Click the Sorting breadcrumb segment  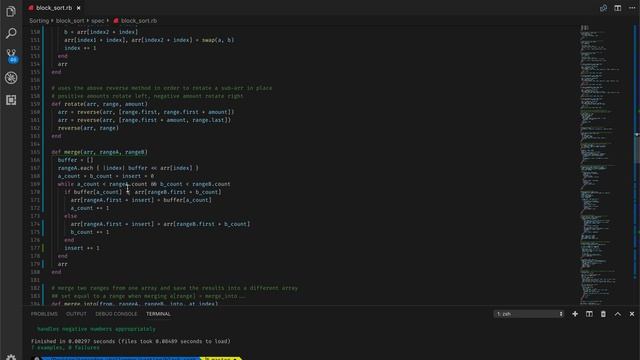pos(39,20)
